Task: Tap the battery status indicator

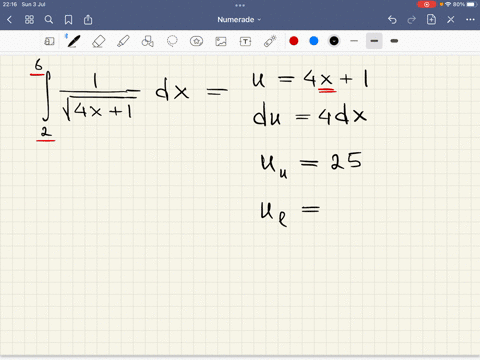Action: (x=465, y=4)
